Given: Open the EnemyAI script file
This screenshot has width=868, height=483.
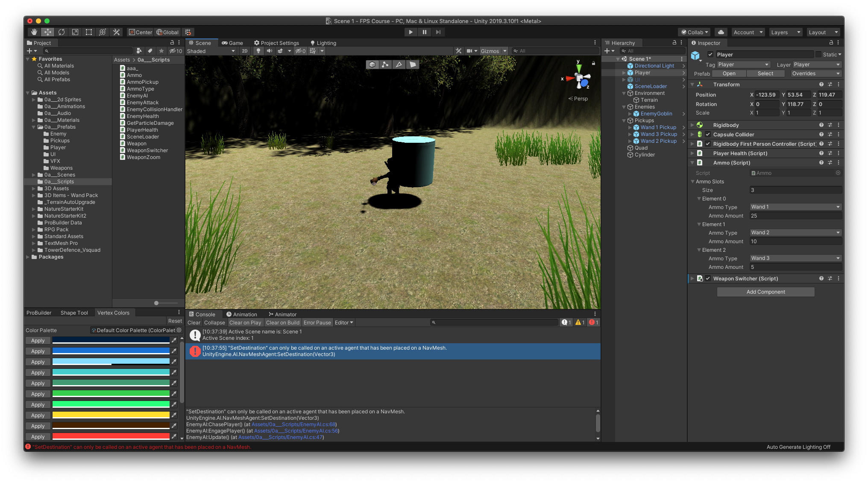Looking at the screenshot, I should [137, 96].
